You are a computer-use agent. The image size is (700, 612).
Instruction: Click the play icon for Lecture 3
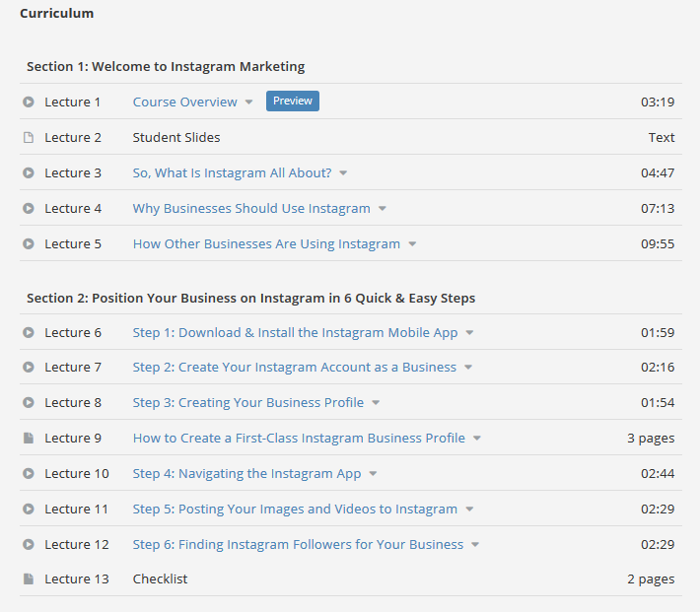(29, 172)
